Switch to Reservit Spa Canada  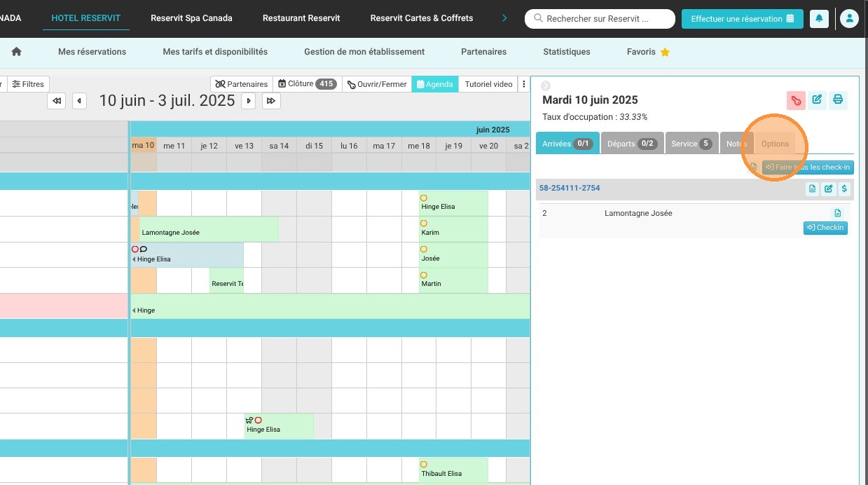[x=191, y=18]
